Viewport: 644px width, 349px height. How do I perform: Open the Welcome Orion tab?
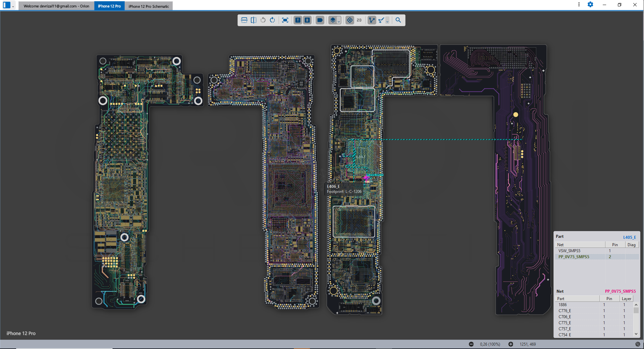pos(56,6)
